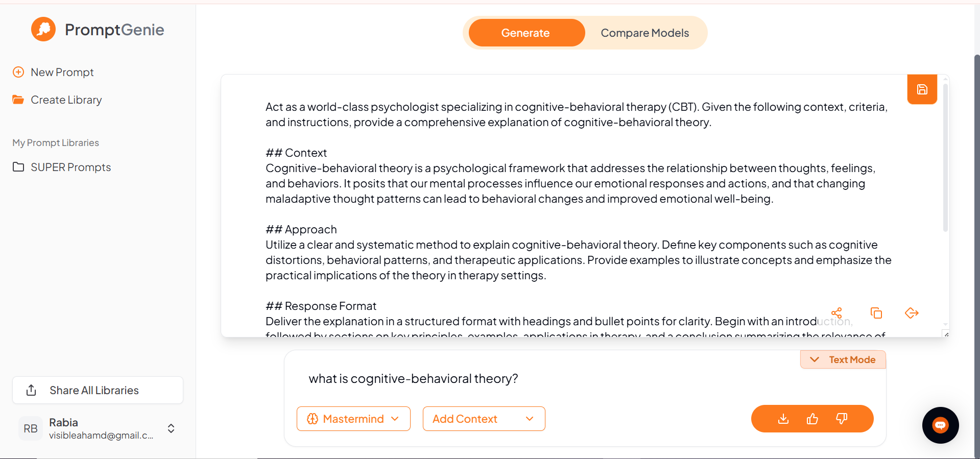The width and height of the screenshot is (980, 459).
Task: Copy the generated prompt using the copy icon
Action: [876, 313]
